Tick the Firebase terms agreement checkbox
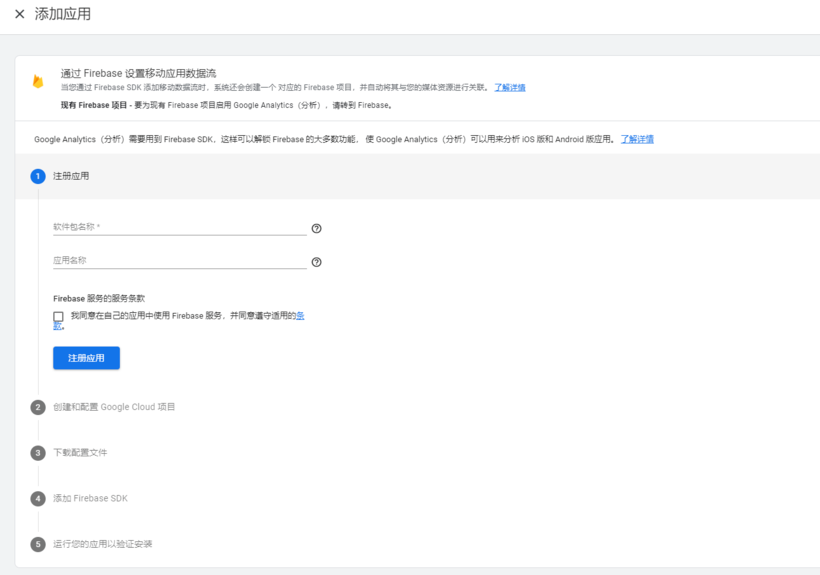Viewport: 820px width, 575px height. click(58, 316)
